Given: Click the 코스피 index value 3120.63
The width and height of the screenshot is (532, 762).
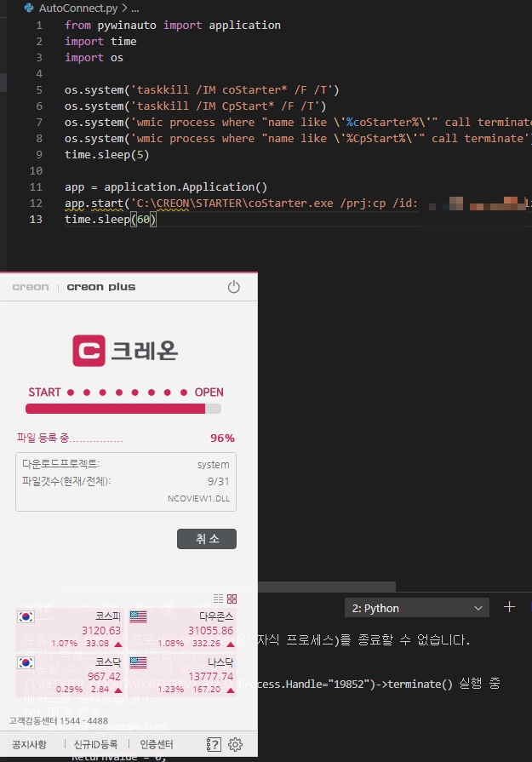Looking at the screenshot, I should (101, 630).
